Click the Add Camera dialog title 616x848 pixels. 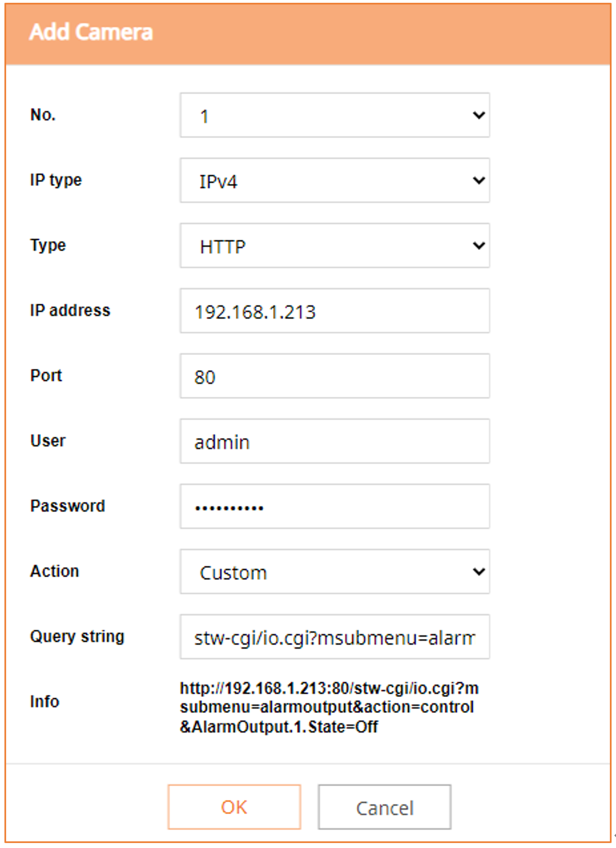(91, 32)
